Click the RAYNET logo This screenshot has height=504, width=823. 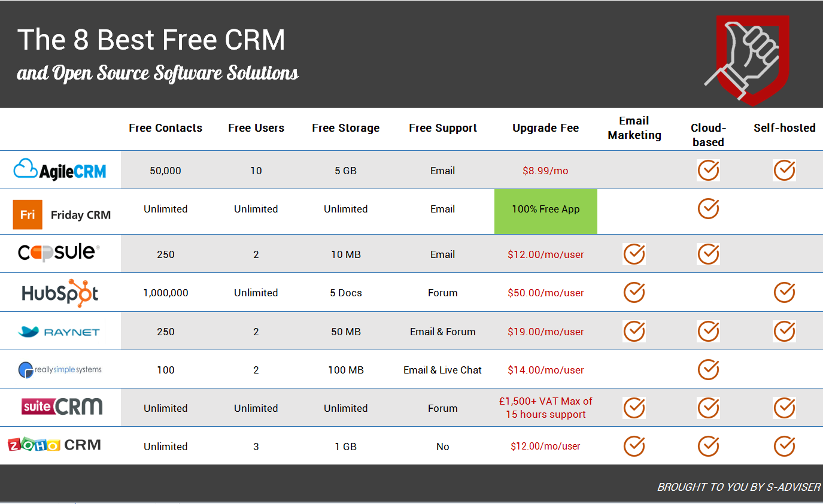[59, 332]
